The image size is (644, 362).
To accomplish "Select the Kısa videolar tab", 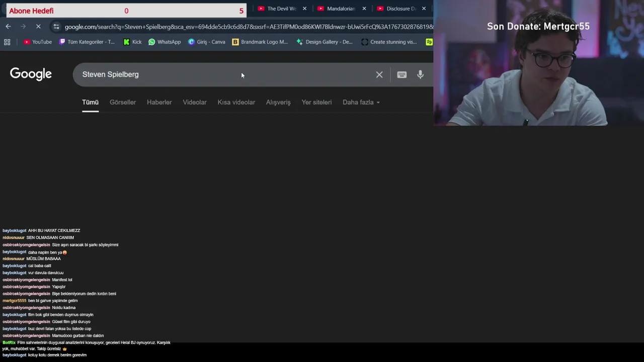I will (x=236, y=103).
